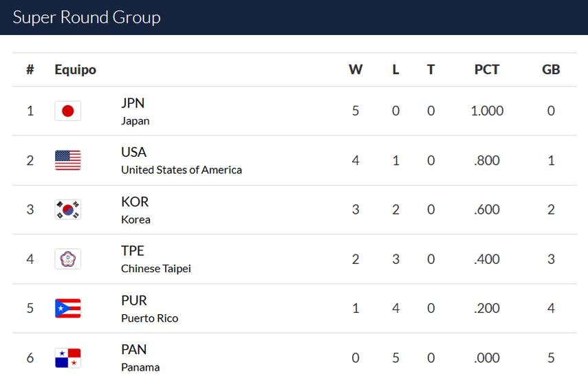Open the USA team link
This screenshot has width=588, height=385.
click(x=133, y=152)
